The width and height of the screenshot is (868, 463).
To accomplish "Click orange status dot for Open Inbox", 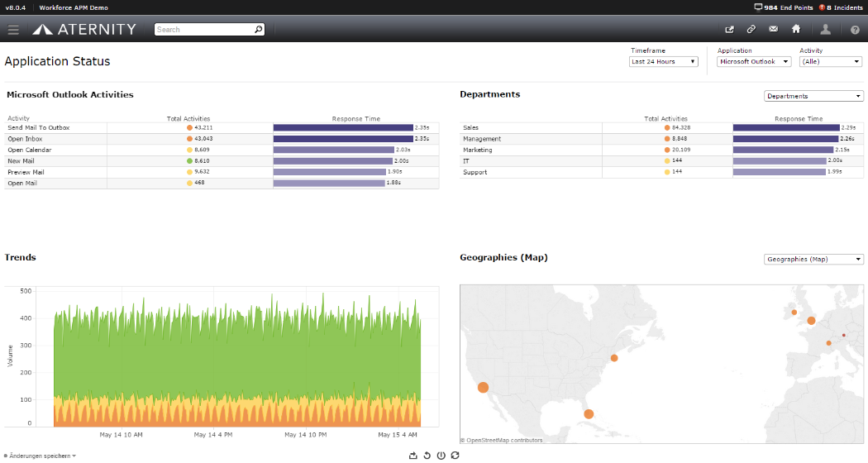I will click(189, 139).
